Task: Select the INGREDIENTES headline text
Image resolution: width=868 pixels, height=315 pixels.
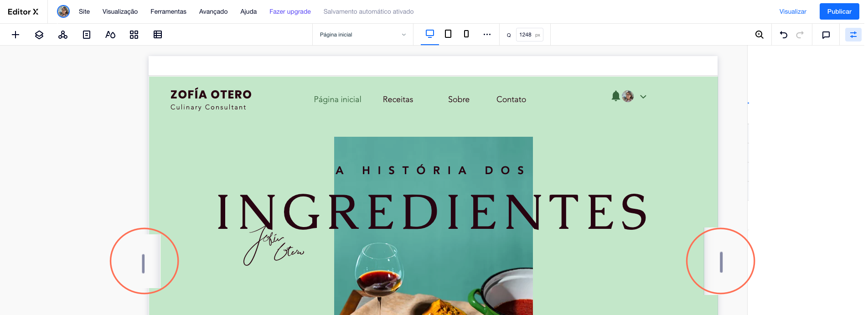Action: 432,212
